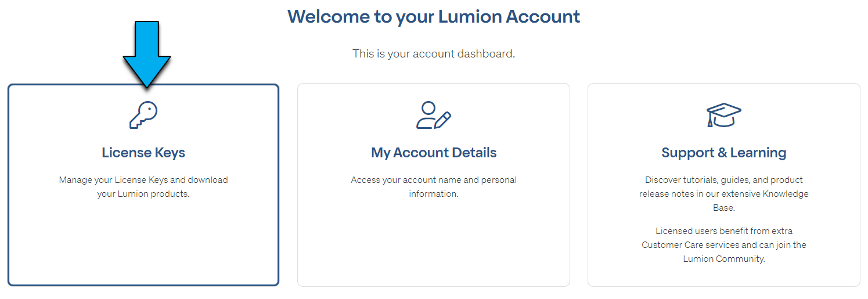
Task: Click the "Welcome to your Lumion Account" heading
Action: pos(434,16)
